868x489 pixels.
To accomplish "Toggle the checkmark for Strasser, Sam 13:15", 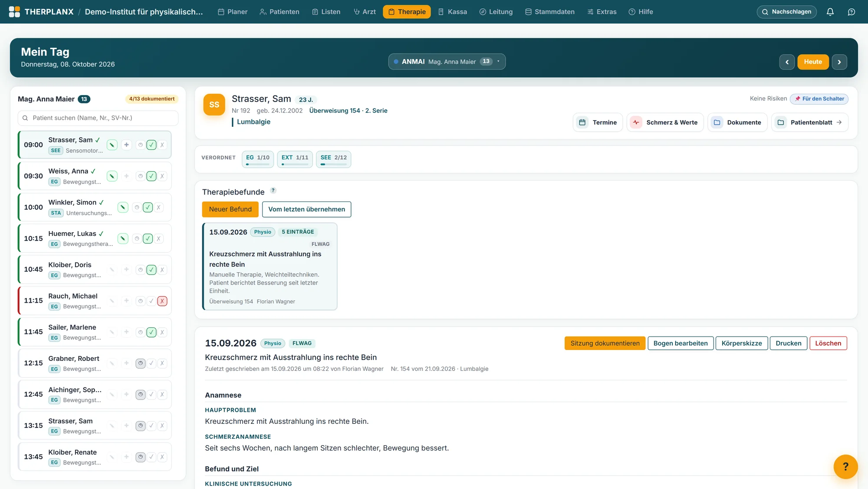I will 151,426.
